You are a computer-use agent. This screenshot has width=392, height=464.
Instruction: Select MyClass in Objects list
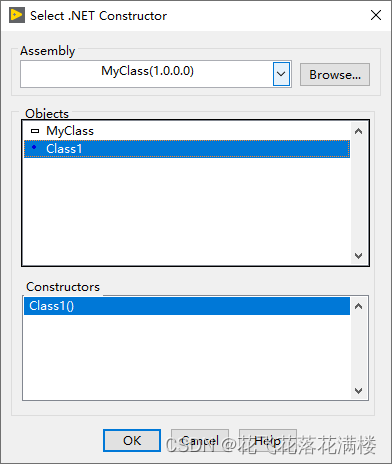tap(70, 131)
